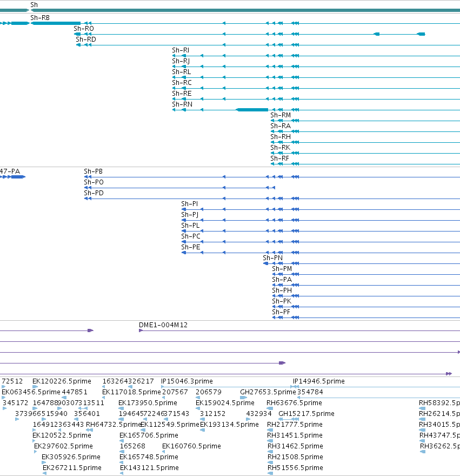Click the Sh-RH transcript label

281,137
